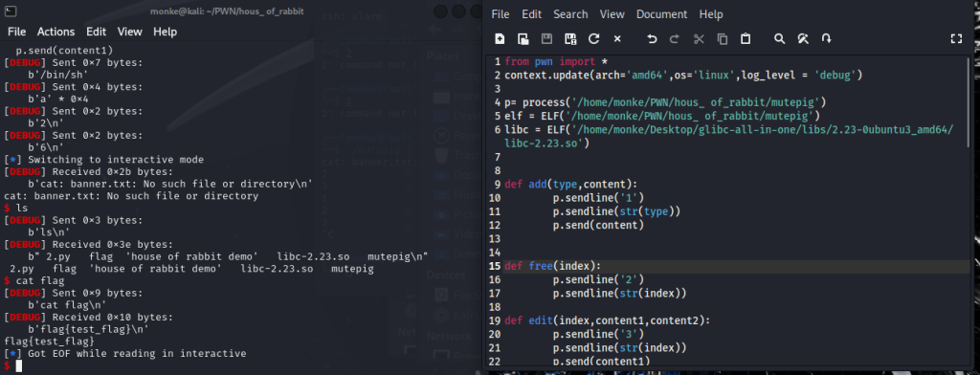Click the 'libc = ELF(' line in the editor
The height and width of the screenshot is (375, 980).
pyautogui.click(x=729, y=136)
